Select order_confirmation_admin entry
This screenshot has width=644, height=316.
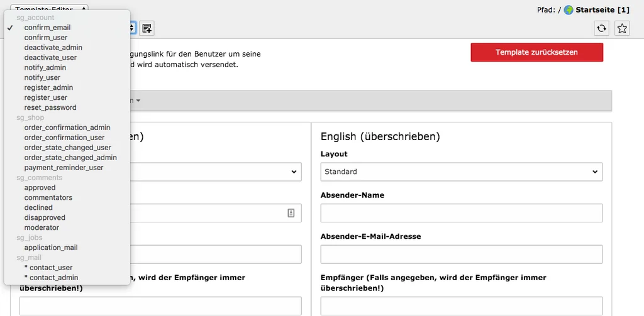[x=67, y=128]
